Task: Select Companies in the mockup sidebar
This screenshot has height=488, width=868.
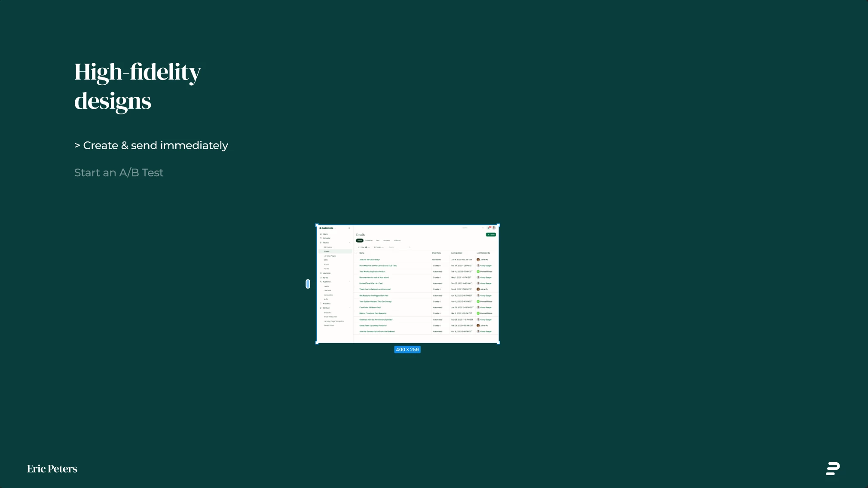Action: [328, 295]
